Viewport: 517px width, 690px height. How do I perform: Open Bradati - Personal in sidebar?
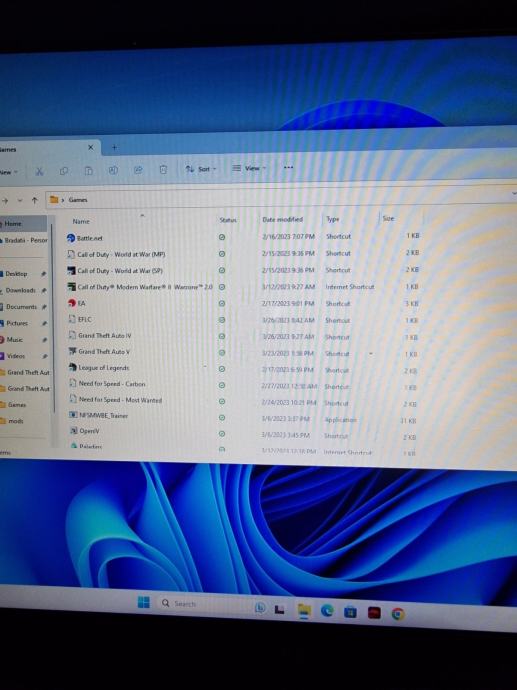pos(24,240)
